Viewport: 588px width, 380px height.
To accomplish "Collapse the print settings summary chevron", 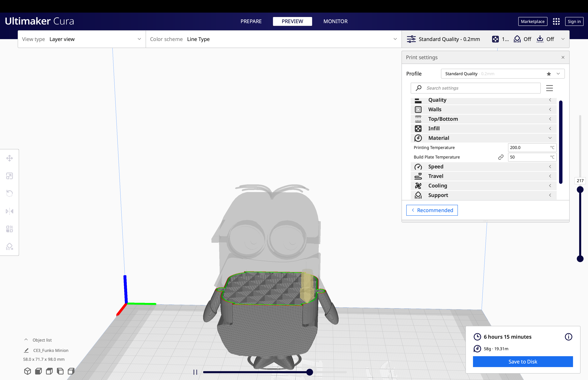I will click(563, 39).
